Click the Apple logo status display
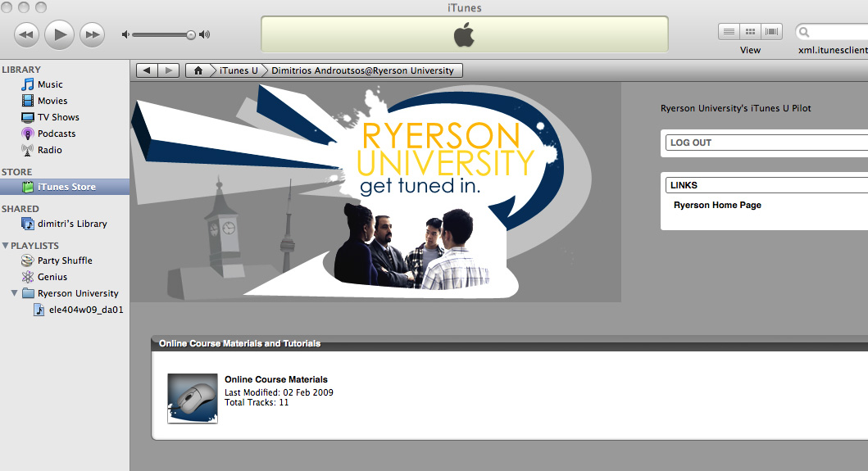The height and width of the screenshot is (471, 868). [465, 35]
